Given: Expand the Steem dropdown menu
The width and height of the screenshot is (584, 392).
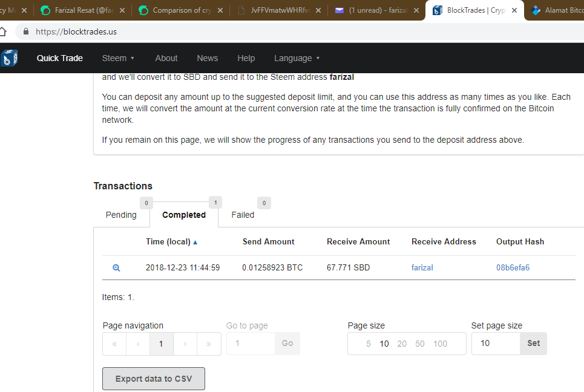Looking at the screenshot, I should [x=118, y=58].
